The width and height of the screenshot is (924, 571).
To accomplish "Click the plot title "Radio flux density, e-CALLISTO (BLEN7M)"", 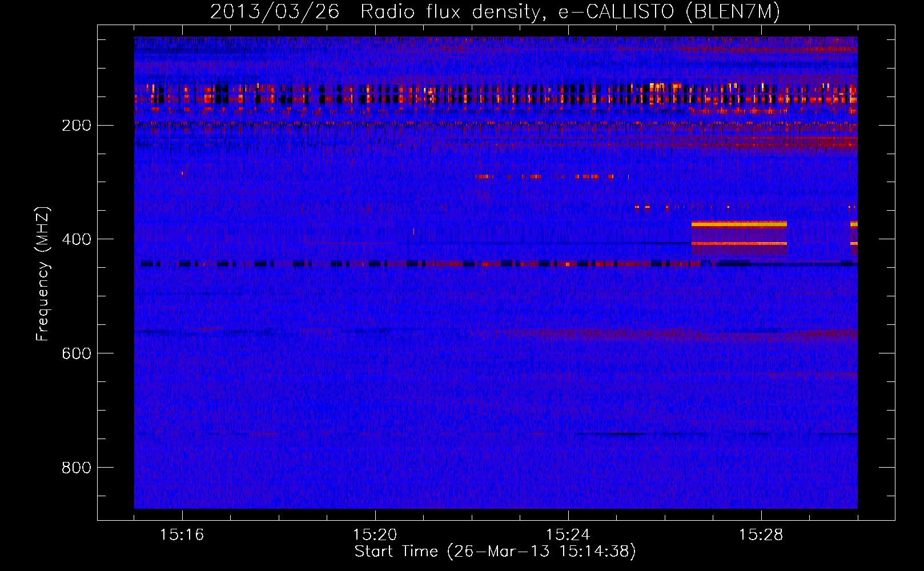I will click(x=570, y=12).
